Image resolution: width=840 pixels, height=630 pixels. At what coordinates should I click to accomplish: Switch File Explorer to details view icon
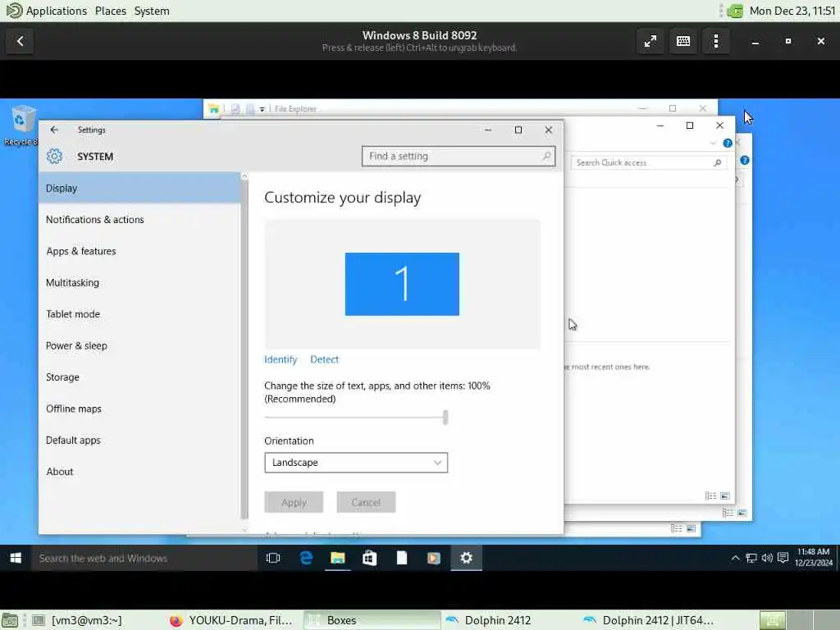pyautogui.click(x=710, y=496)
